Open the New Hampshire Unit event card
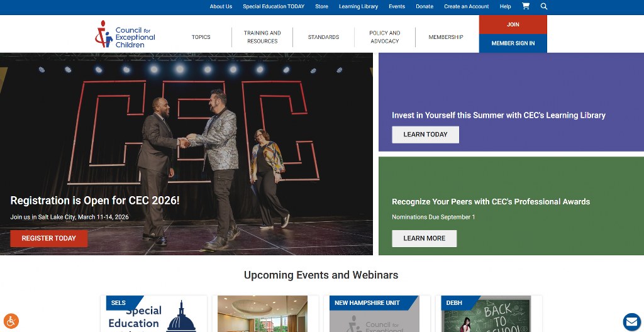 pos(377,314)
